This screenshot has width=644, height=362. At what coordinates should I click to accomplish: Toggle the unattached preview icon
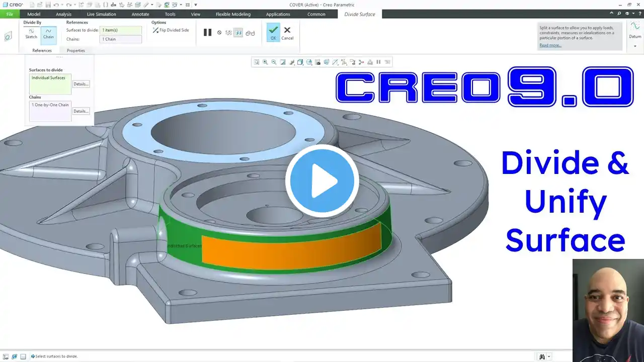(x=228, y=33)
